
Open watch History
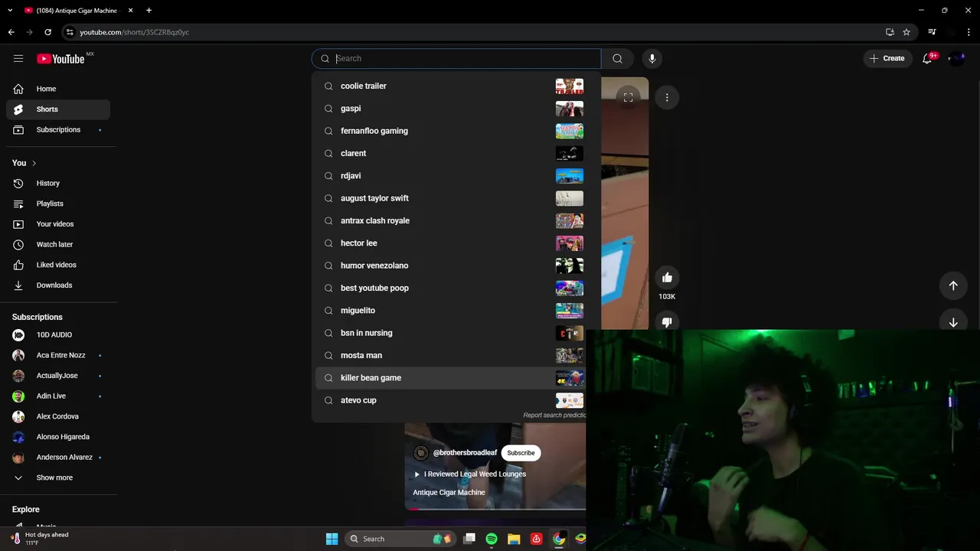[x=58, y=184]
